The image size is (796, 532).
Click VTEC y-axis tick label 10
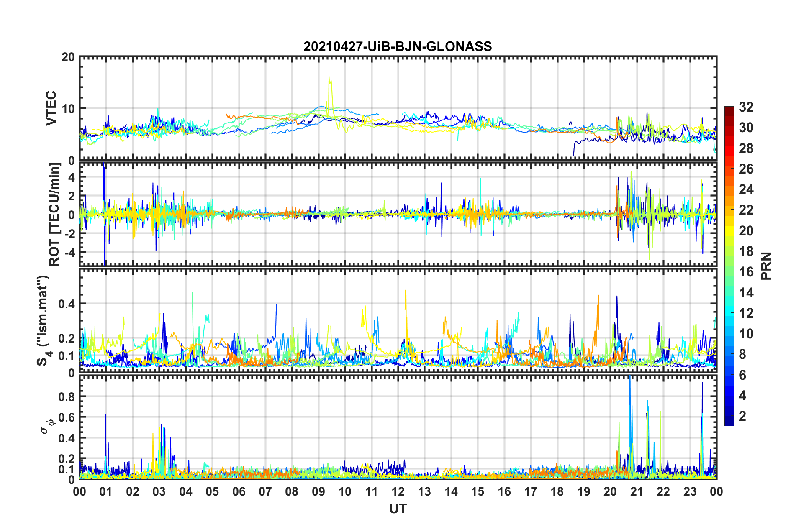68,109
